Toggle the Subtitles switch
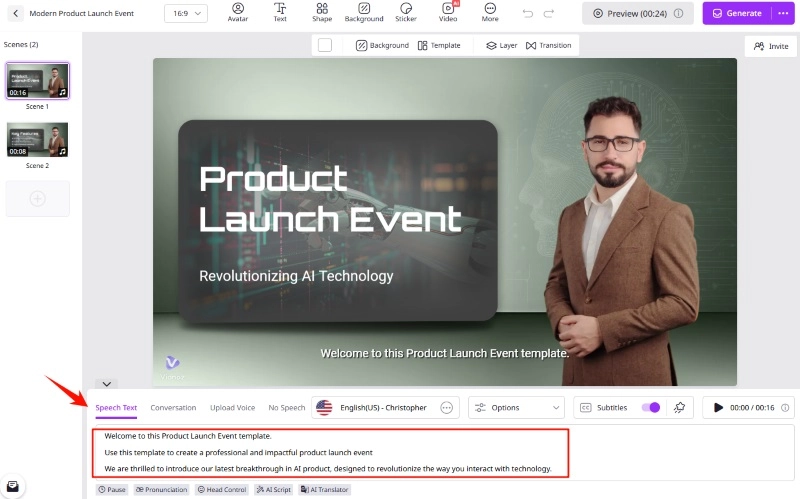Image resolution: width=800 pixels, height=499 pixels. point(651,408)
